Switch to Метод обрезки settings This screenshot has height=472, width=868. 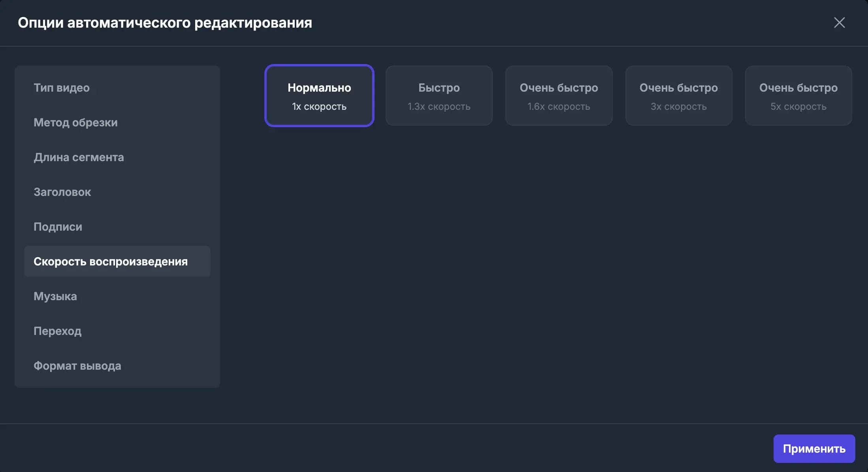tap(75, 122)
